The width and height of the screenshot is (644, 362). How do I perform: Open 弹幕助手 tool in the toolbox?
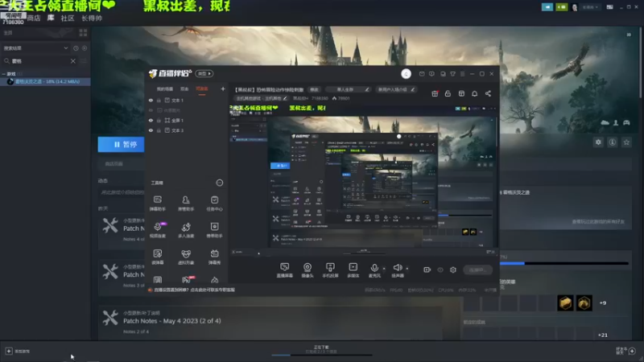[x=157, y=203]
